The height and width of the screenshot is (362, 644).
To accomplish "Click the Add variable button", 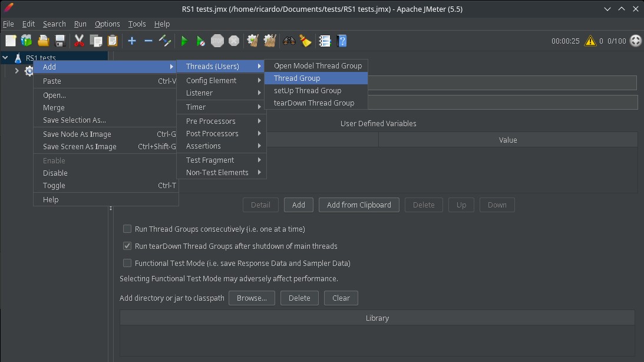I will 299,205.
